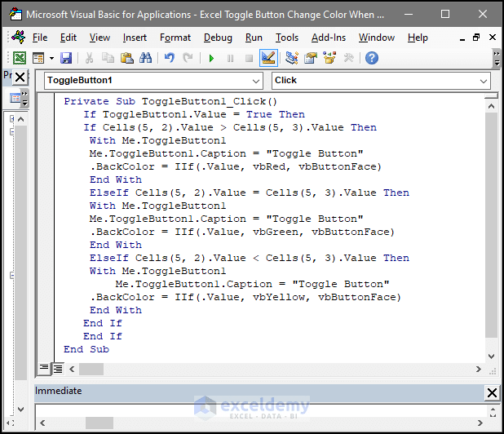Screen dimensions: 504x434
Task: Restore the inner code window
Action: click(x=476, y=38)
